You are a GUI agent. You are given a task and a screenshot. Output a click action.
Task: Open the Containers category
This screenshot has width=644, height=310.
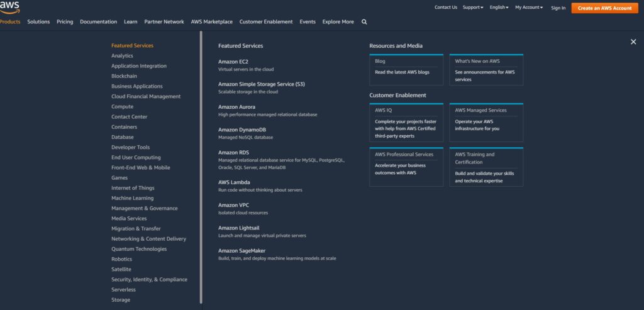[x=124, y=127]
